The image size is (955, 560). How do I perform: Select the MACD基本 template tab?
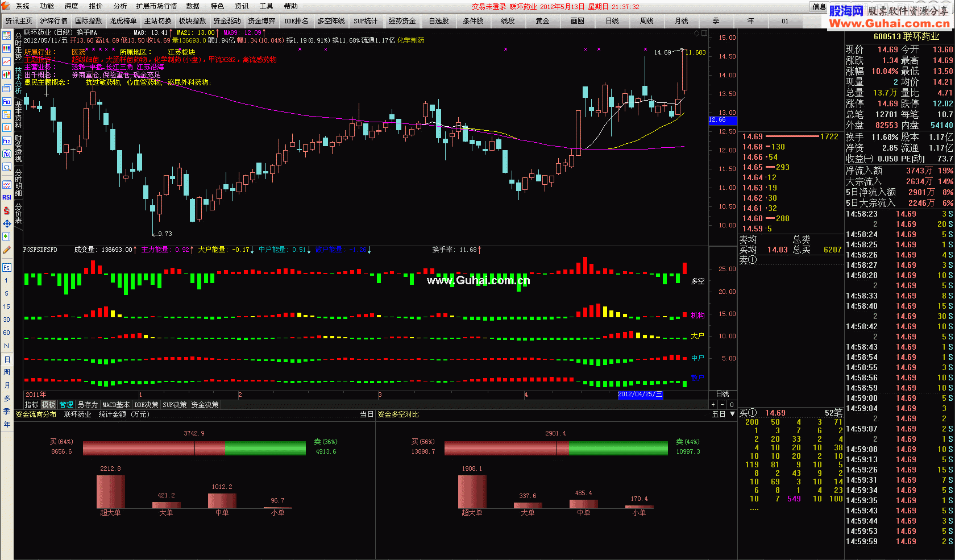[116, 405]
